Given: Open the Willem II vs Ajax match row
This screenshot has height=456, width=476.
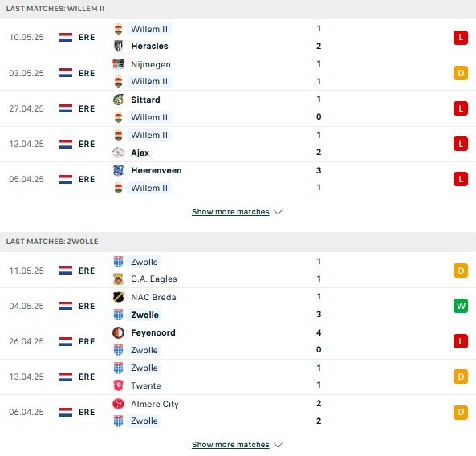Looking at the screenshot, I should [x=238, y=144].
